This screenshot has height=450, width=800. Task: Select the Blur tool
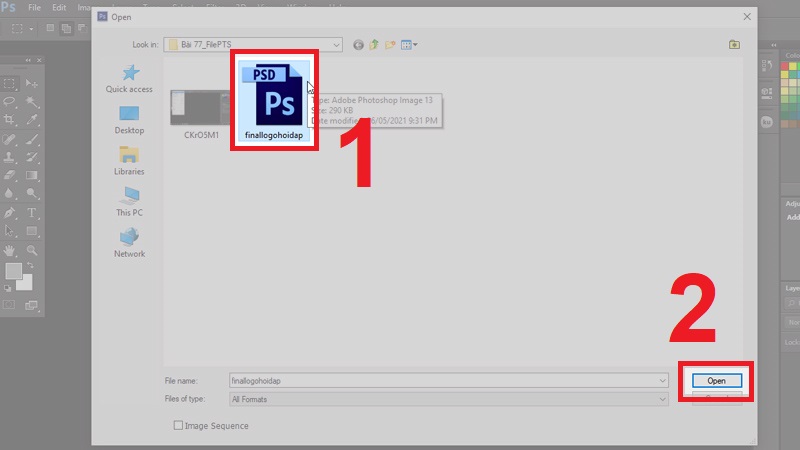[x=9, y=194]
